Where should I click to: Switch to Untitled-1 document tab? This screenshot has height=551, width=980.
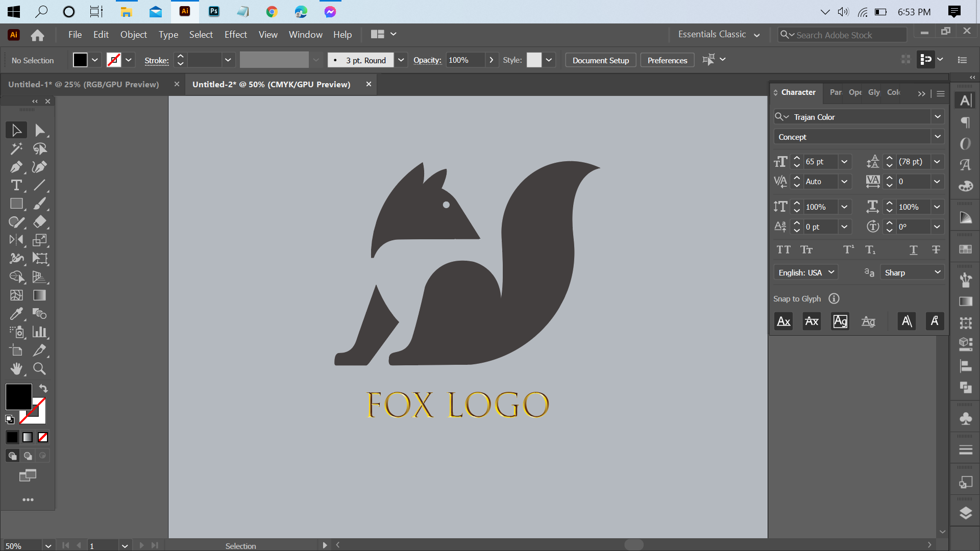point(84,85)
